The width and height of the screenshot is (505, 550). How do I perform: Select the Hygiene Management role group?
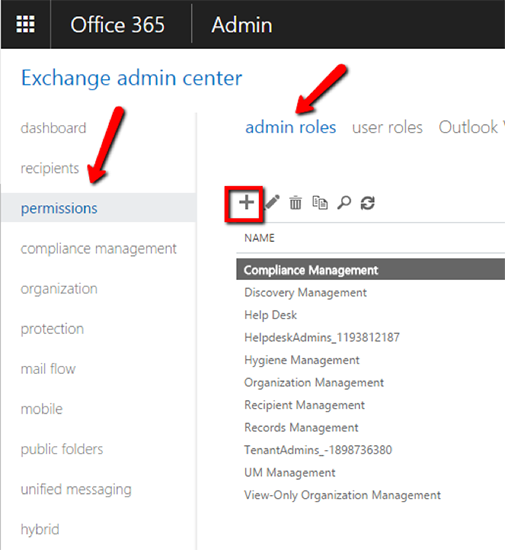(302, 360)
